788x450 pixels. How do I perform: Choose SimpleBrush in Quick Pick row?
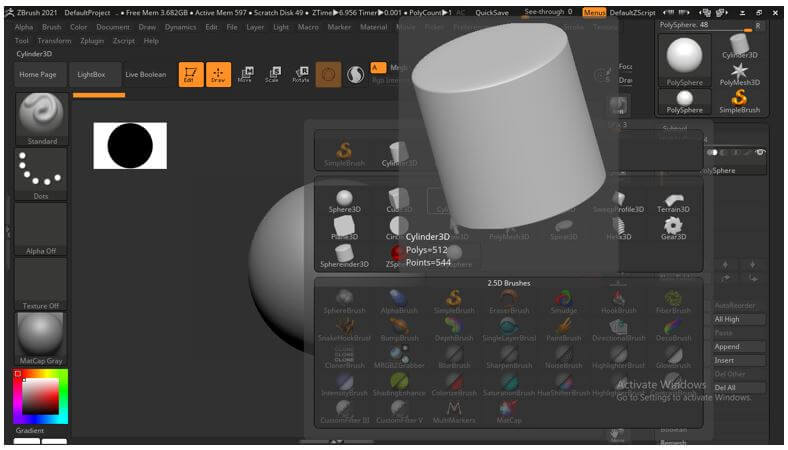(344, 154)
